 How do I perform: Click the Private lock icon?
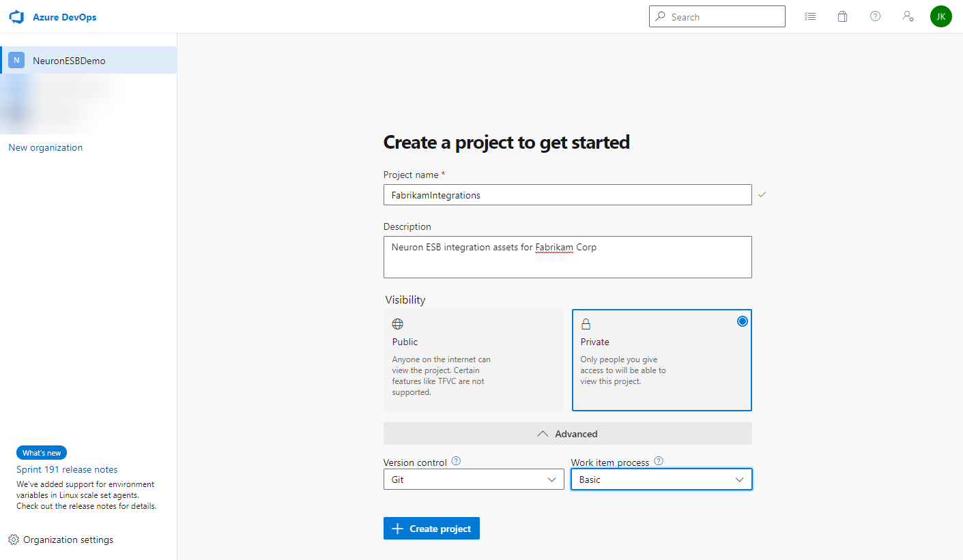(x=586, y=324)
